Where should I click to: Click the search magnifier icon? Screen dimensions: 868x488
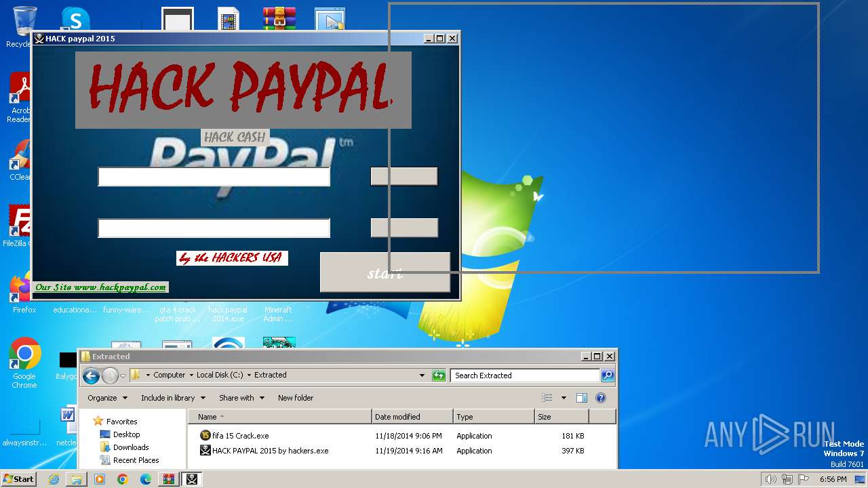click(x=608, y=375)
